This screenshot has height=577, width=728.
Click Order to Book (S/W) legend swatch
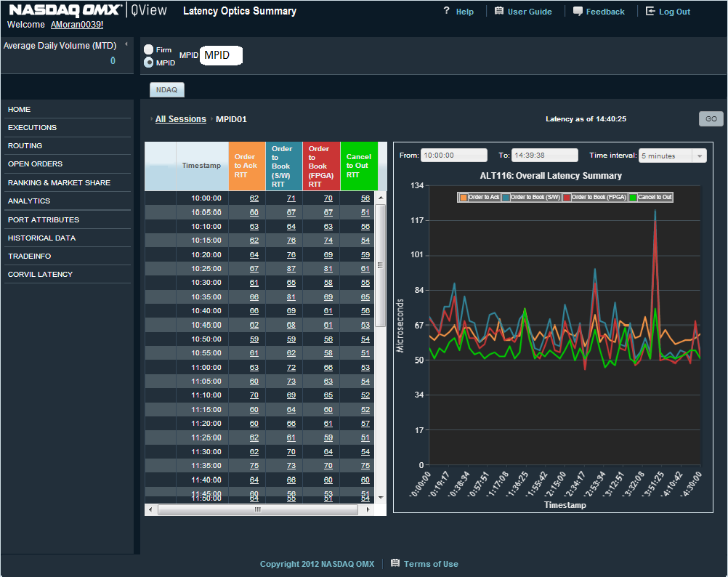pyautogui.click(x=506, y=197)
